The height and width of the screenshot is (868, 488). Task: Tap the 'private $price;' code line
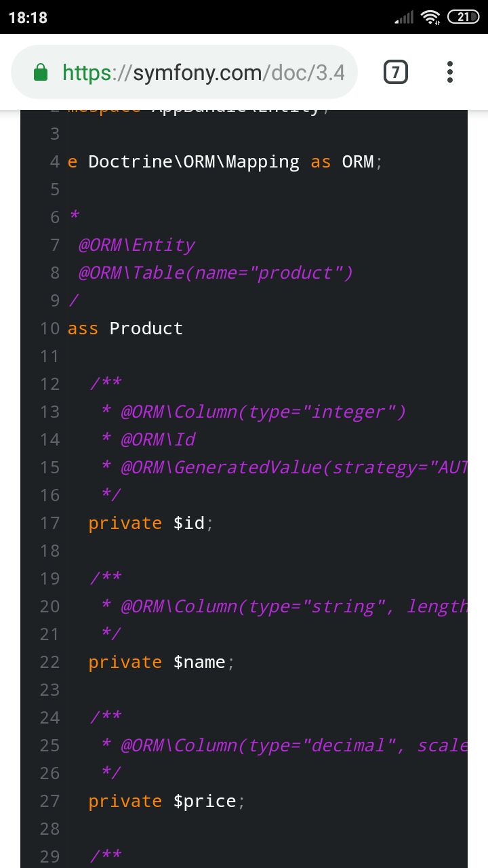point(167,801)
